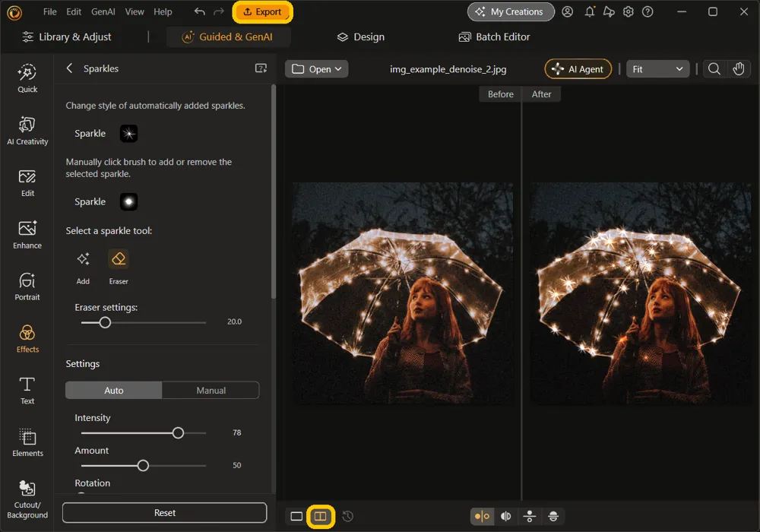Viewport: 760px width, 532px height.
Task: Open the feedback megaphone icon
Action: pos(609,11)
